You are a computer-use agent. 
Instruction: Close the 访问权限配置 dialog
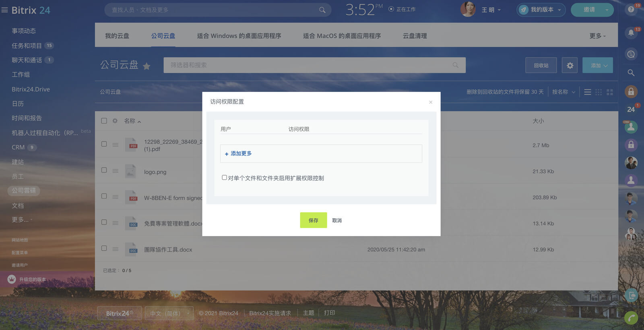431,102
